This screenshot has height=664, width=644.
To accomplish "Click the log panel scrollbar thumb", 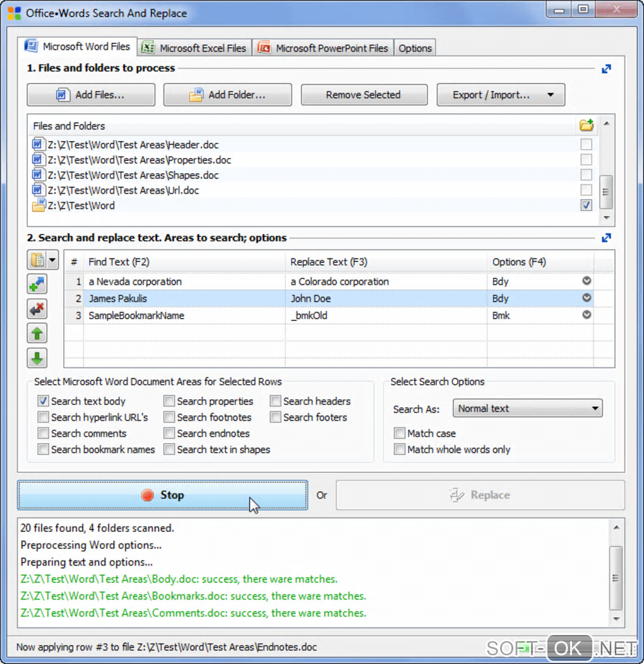I will [616, 578].
